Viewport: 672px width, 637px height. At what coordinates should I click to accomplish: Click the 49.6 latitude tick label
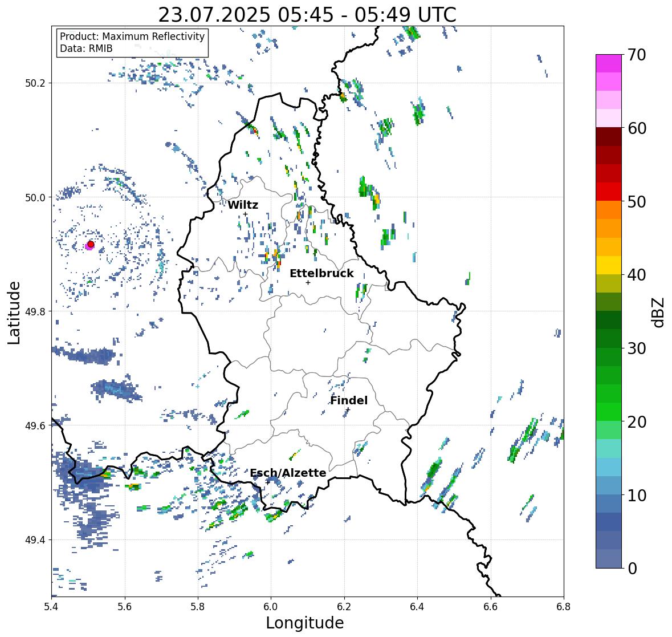(35, 425)
